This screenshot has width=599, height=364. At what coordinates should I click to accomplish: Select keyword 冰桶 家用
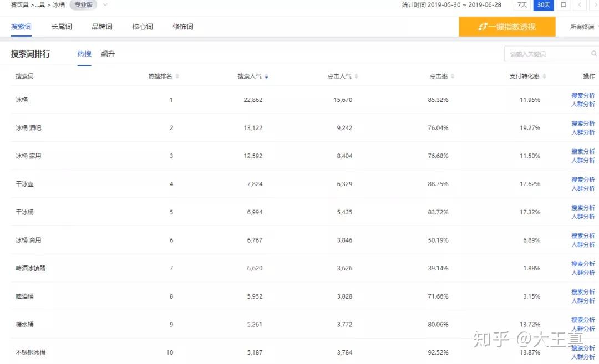pos(28,156)
